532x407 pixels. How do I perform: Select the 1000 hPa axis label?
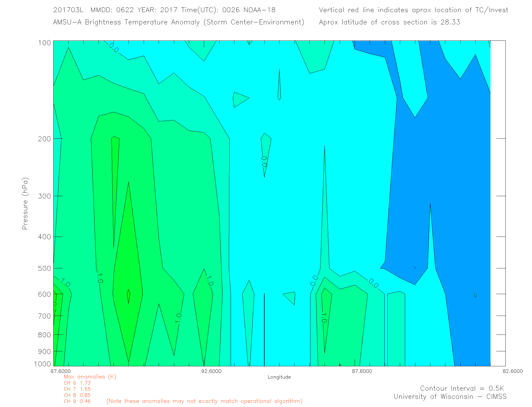click(42, 364)
